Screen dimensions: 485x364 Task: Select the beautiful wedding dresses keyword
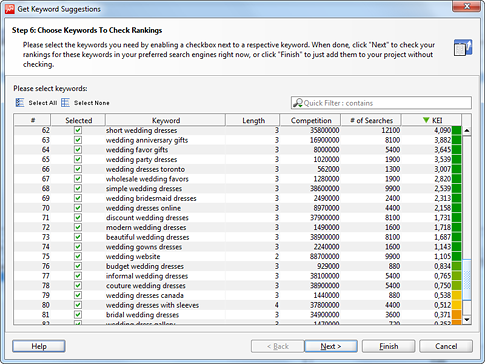coord(147,237)
